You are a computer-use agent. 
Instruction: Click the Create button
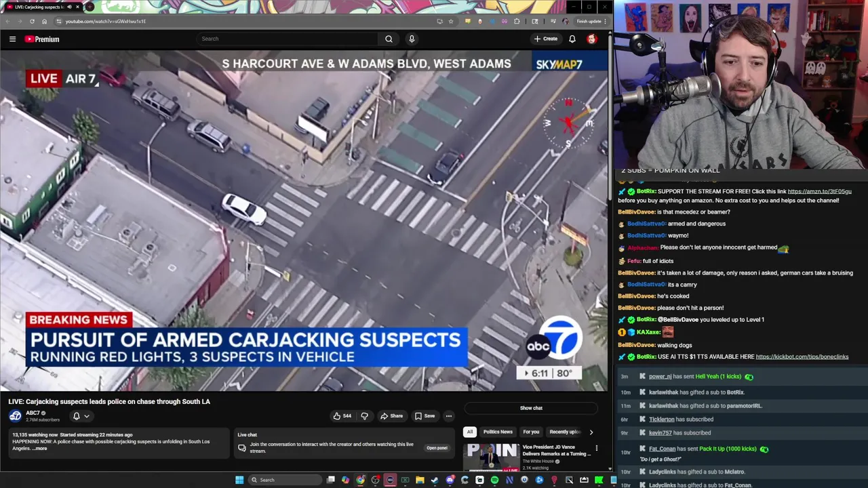point(545,39)
